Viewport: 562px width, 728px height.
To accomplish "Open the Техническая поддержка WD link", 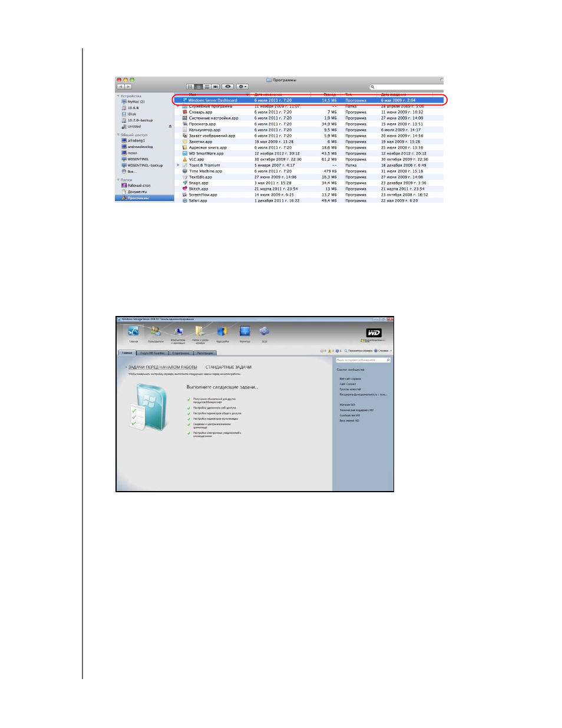I will 356,410.
